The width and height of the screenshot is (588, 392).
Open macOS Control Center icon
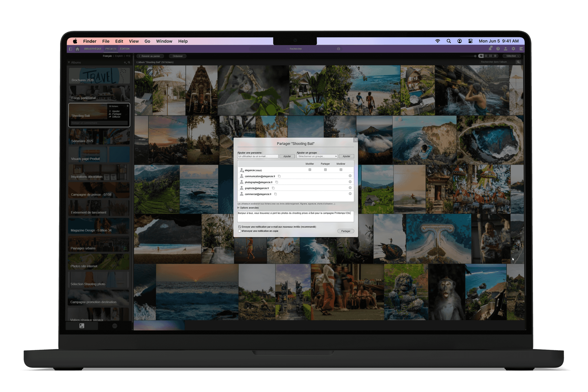tap(470, 41)
